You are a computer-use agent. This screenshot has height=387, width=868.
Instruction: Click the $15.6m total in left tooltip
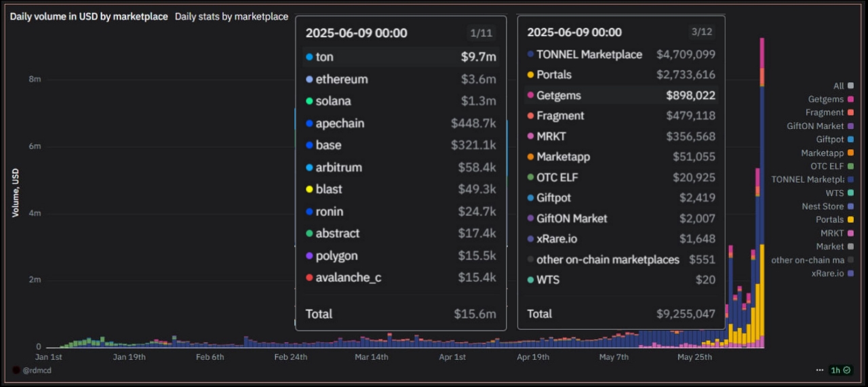pyautogui.click(x=475, y=314)
